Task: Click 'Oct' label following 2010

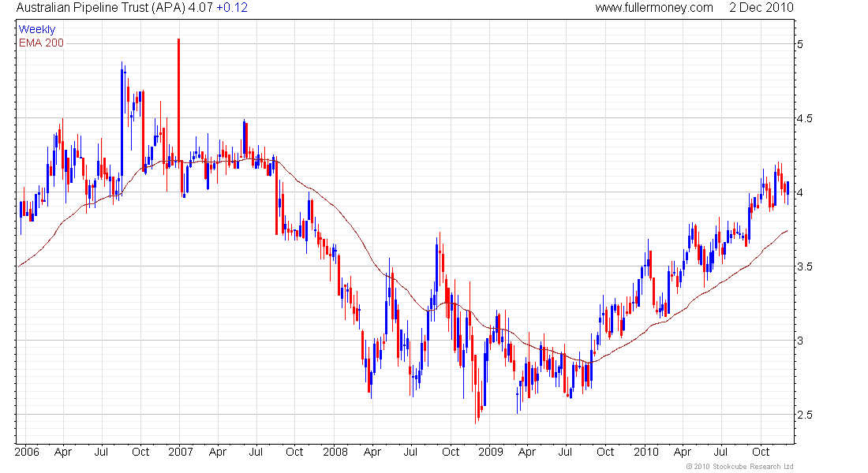Action: click(761, 452)
